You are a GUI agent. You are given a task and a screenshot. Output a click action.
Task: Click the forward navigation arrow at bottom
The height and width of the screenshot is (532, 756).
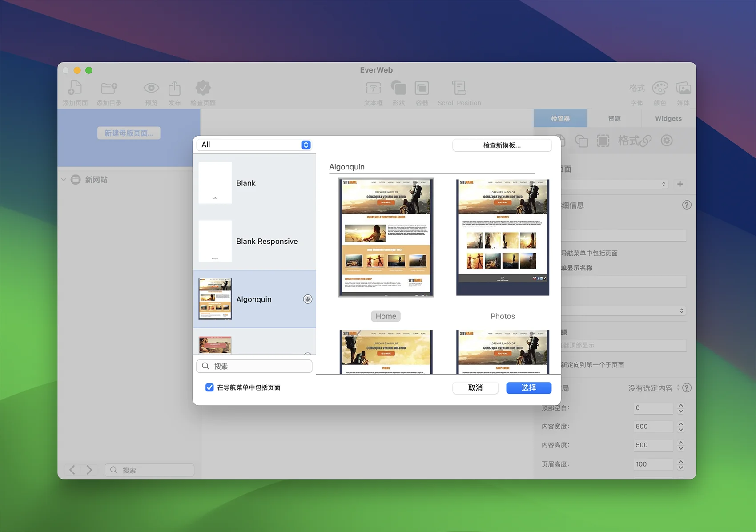click(89, 470)
